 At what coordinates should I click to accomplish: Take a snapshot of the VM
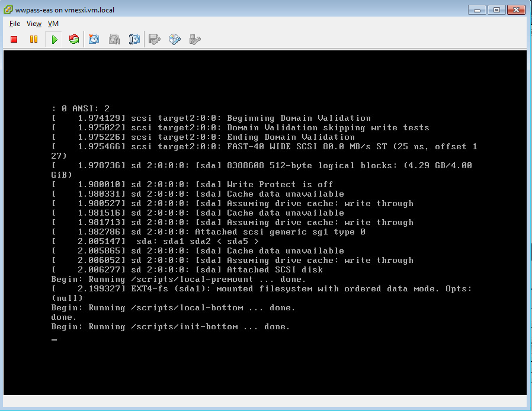(93, 38)
